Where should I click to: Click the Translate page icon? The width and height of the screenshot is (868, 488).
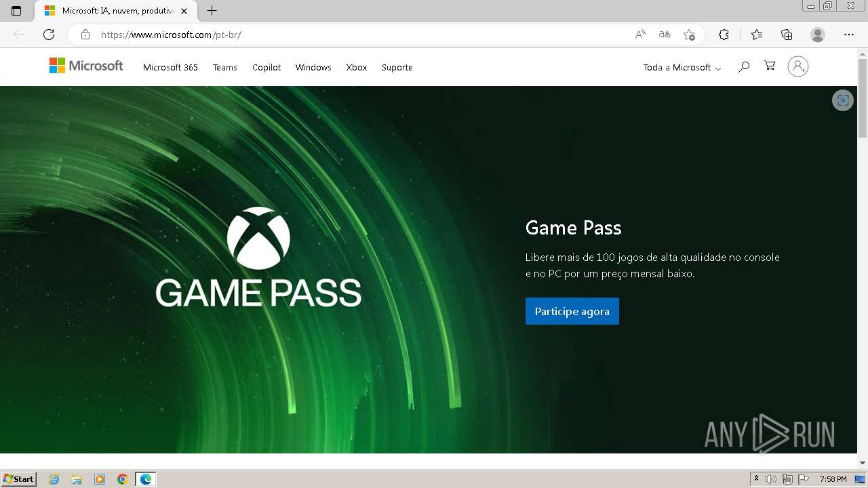[665, 35]
